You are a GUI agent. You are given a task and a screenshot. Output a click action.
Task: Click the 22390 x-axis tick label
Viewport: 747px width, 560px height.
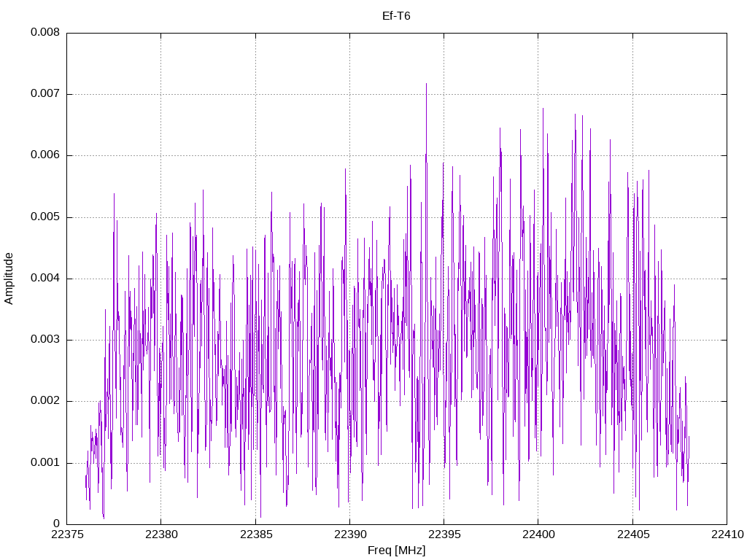pyautogui.click(x=349, y=534)
